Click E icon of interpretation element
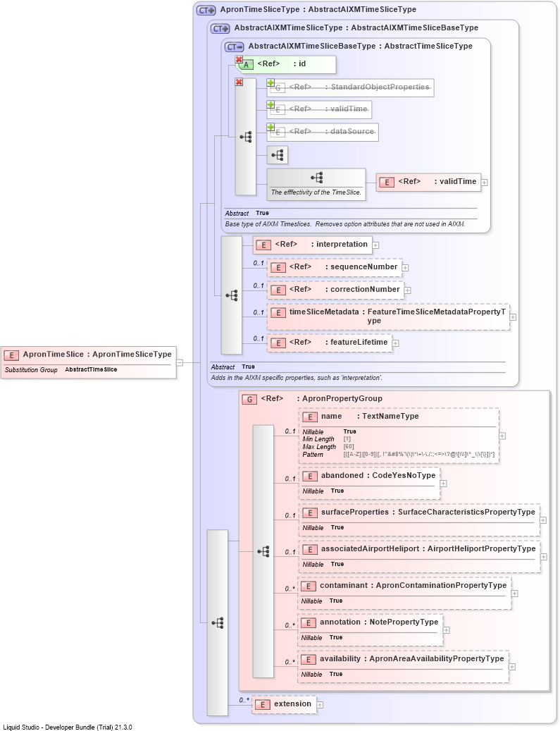 263,245
